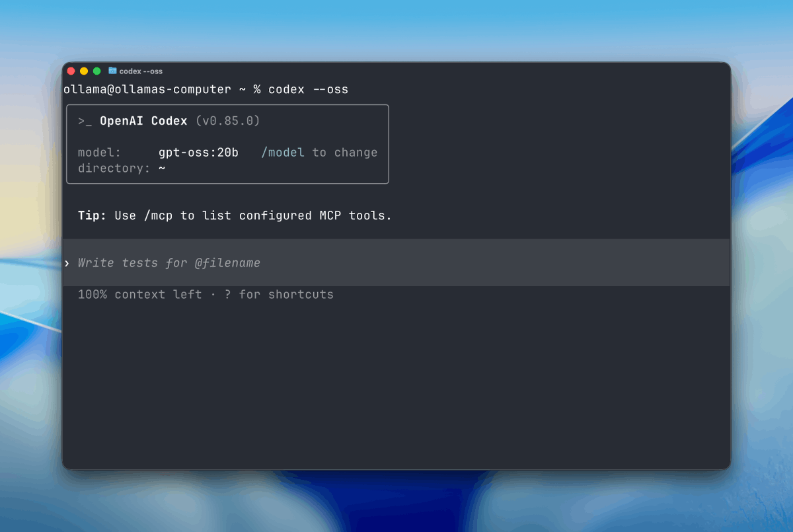Viewport: 793px width, 532px height.
Task: Click the folder icon in title bar
Action: pyautogui.click(x=112, y=71)
